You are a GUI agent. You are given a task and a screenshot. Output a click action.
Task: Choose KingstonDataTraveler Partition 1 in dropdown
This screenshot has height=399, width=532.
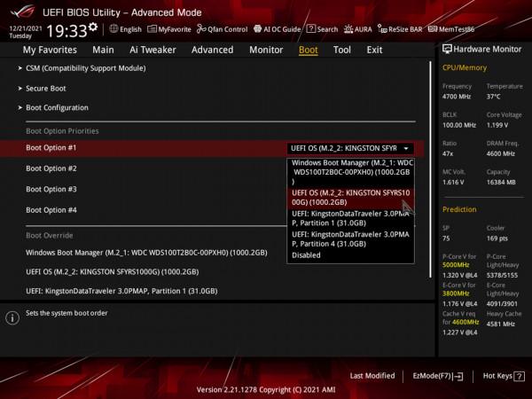pos(350,218)
